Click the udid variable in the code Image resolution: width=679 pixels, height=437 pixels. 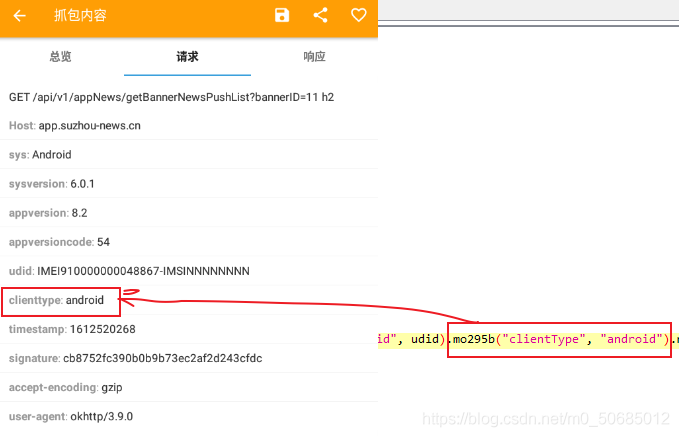point(425,339)
